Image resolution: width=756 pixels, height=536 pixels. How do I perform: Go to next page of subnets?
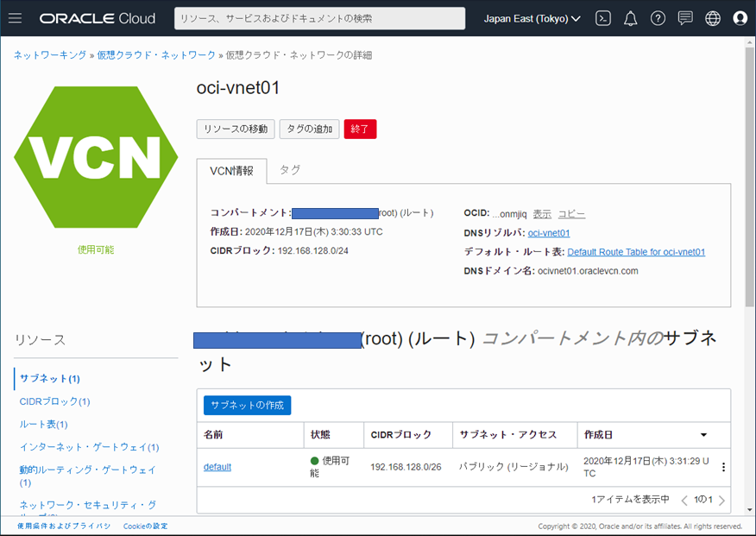(721, 501)
